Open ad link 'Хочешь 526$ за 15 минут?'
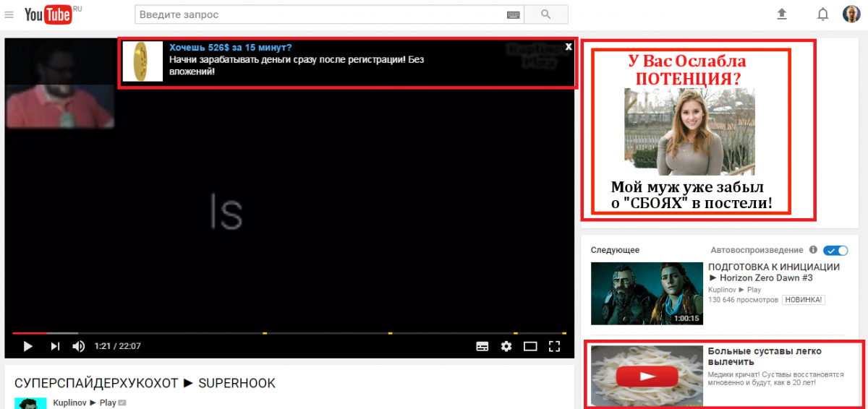The height and width of the screenshot is (409, 868). point(231,47)
